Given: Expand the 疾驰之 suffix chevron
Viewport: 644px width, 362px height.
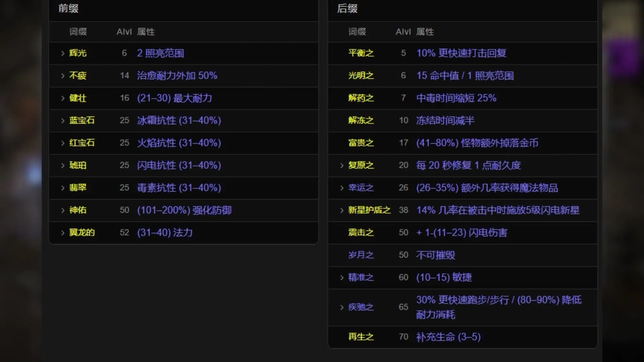Looking at the screenshot, I should pyautogui.click(x=342, y=307).
